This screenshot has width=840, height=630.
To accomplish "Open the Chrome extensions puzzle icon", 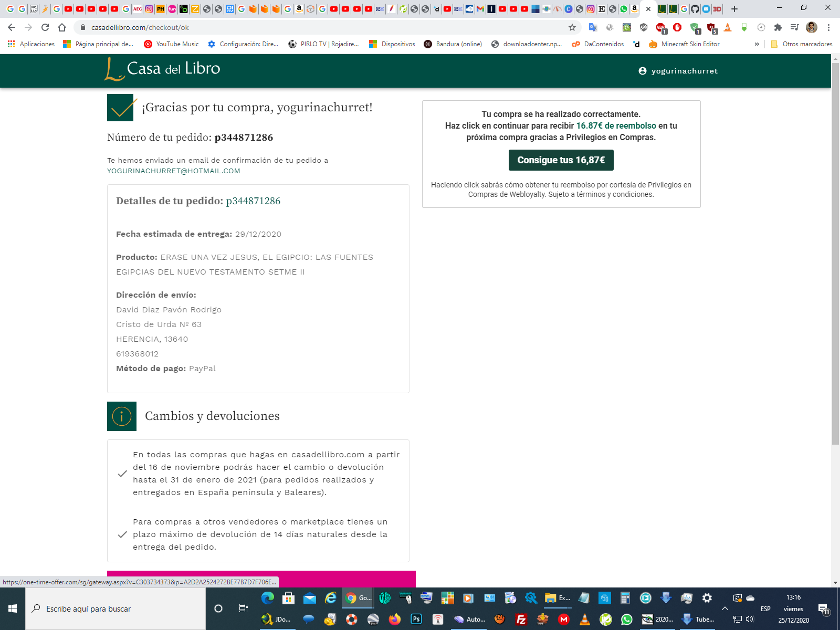I will click(x=778, y=27).
